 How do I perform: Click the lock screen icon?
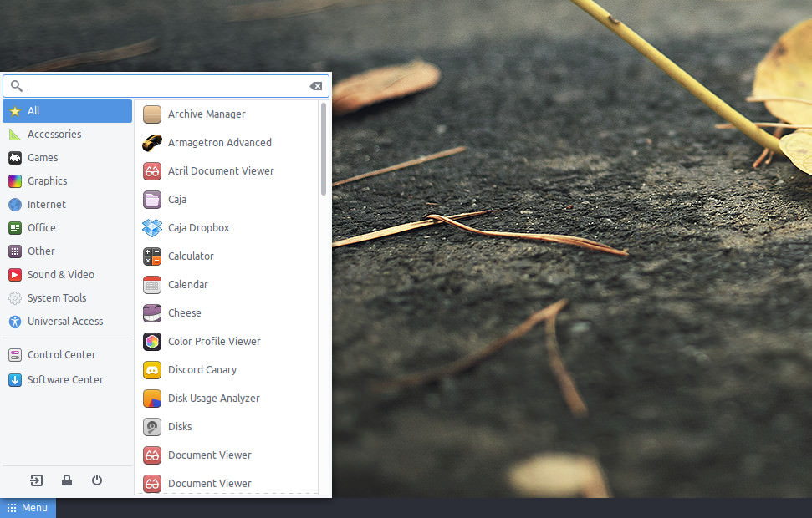(x=67, y=480)
